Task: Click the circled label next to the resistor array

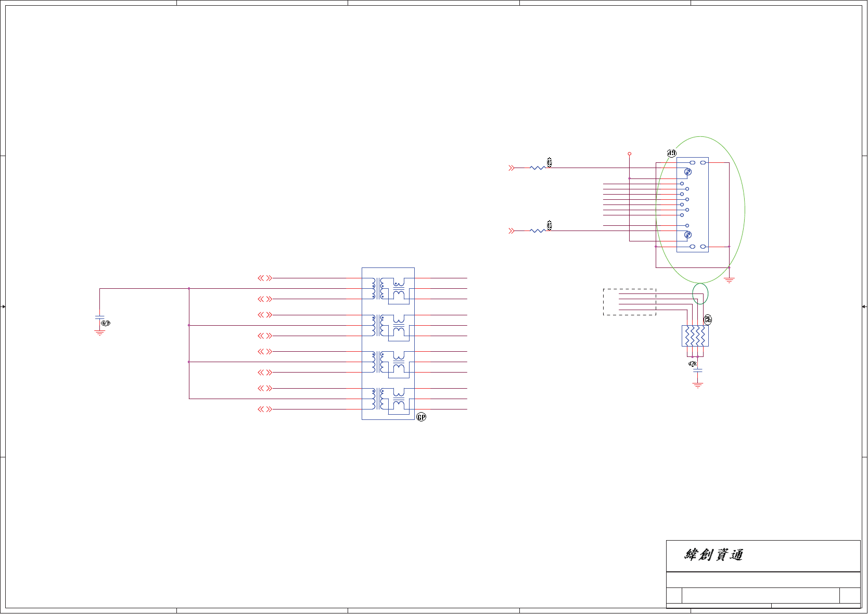Action: [708, 319]
